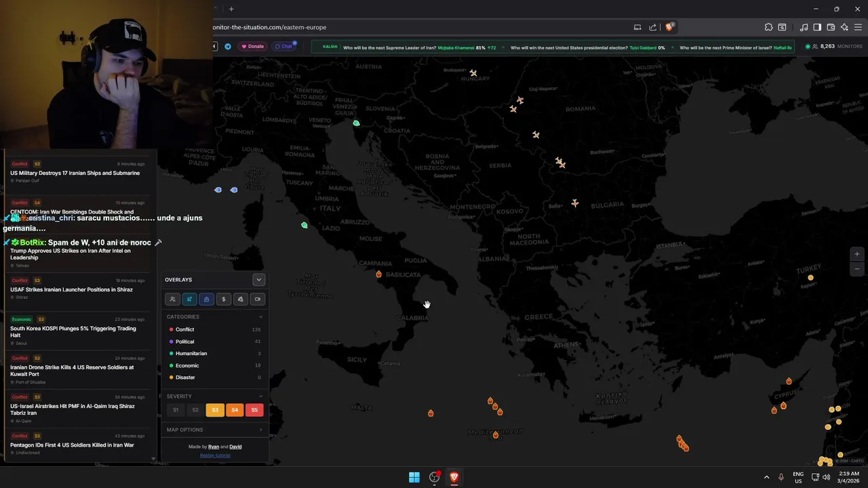This screenshot has width=868, height=488.
Task: Filter by Economic category
Action: (x=214, y=365)
